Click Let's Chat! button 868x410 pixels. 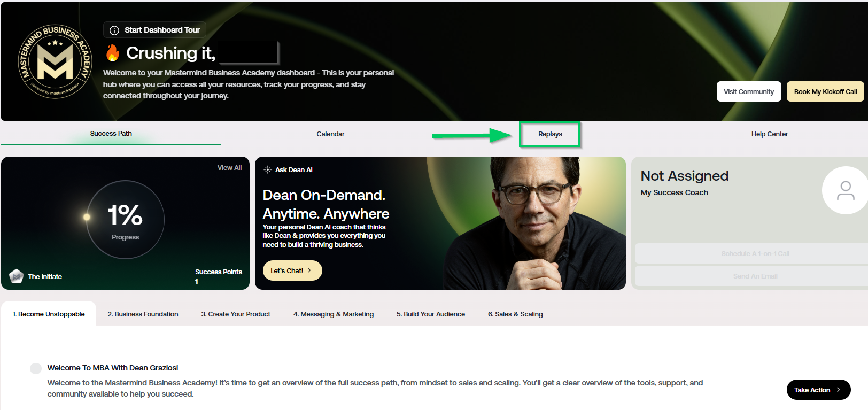(x=292, y=270)
